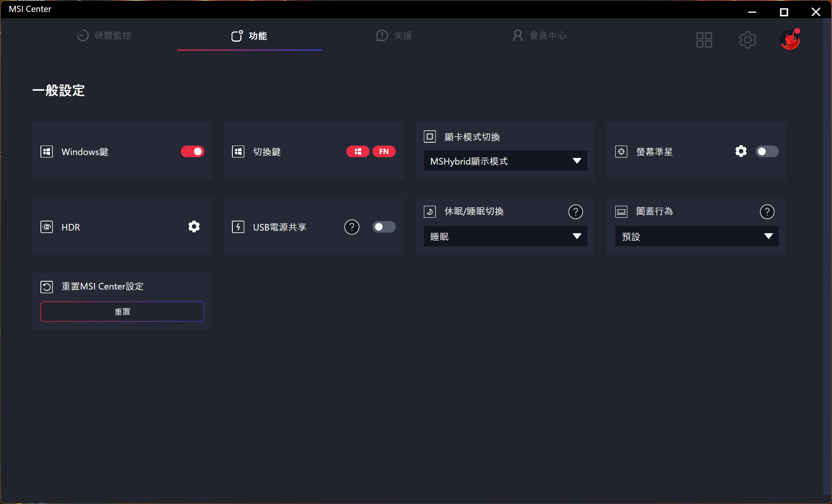Show help for 休眠/睡眠切換

(x=575, y=212)
